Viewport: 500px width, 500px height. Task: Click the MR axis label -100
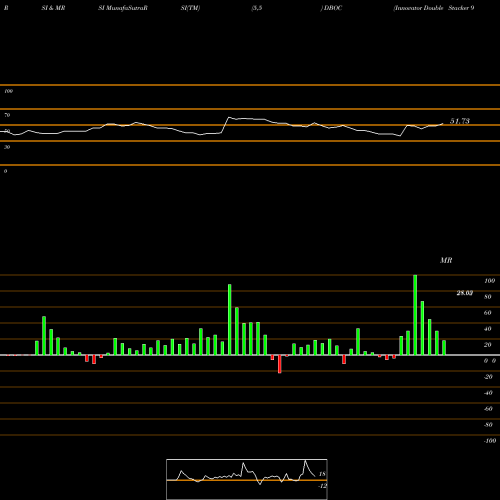click(489, 441)
